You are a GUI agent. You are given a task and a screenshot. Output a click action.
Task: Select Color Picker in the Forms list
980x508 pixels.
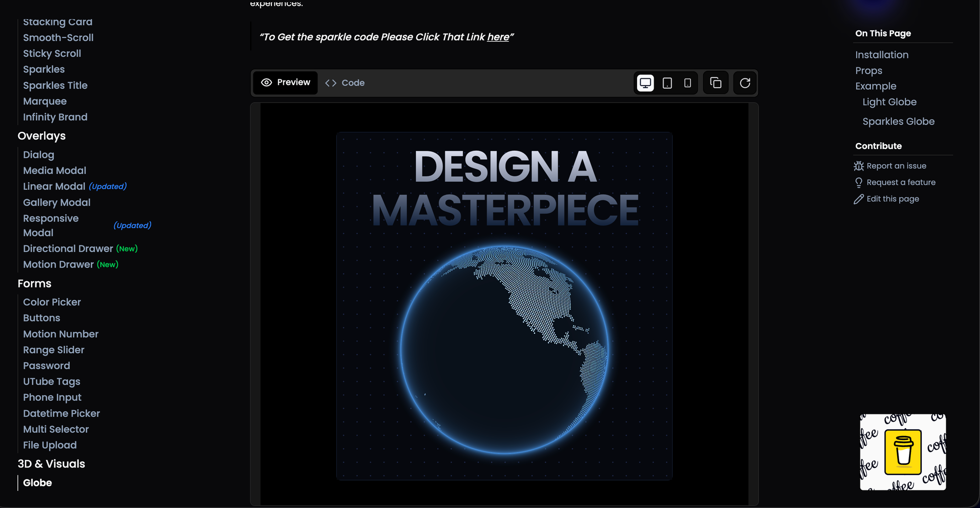point(52,302)
